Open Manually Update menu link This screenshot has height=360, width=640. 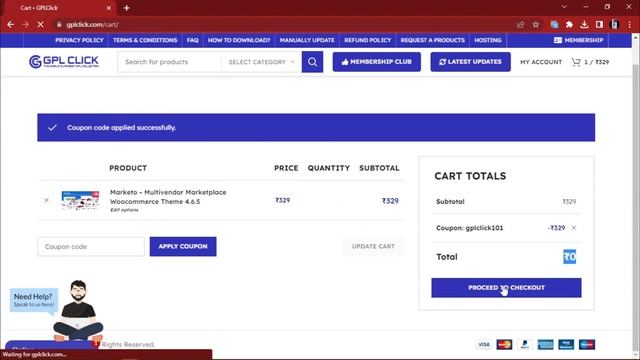coord(307,40)
